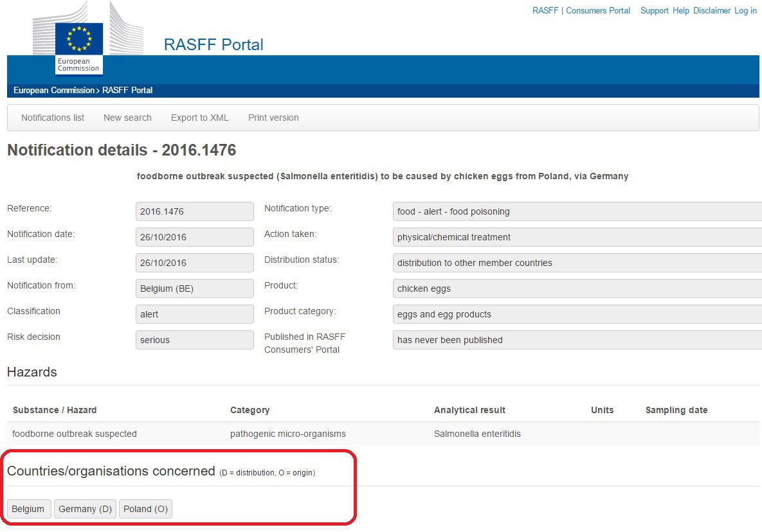The height and width of the screenshot is (532, 762).
Task: Click the 'has never been published' field
Action: (x=577, y=341)
